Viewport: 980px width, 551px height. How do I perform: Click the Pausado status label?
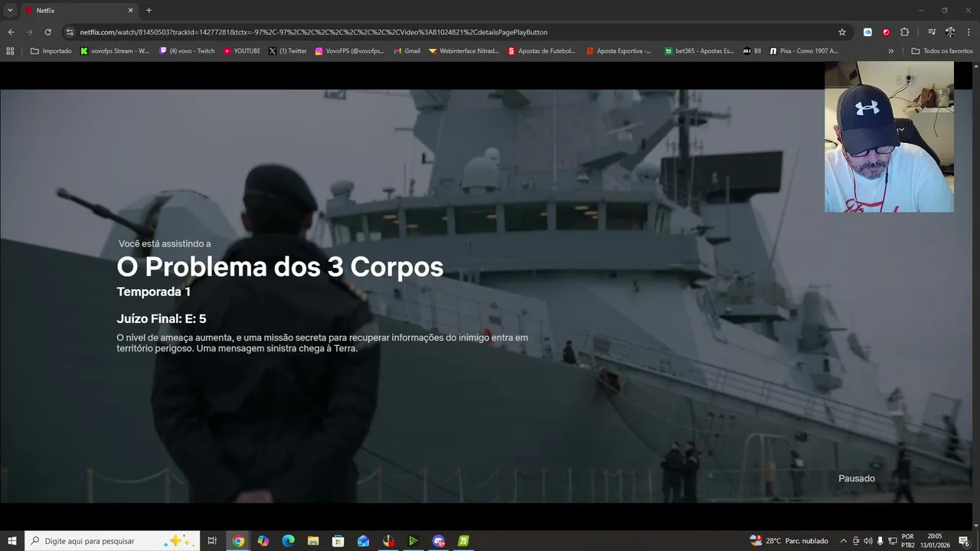(x=857, y=478)
